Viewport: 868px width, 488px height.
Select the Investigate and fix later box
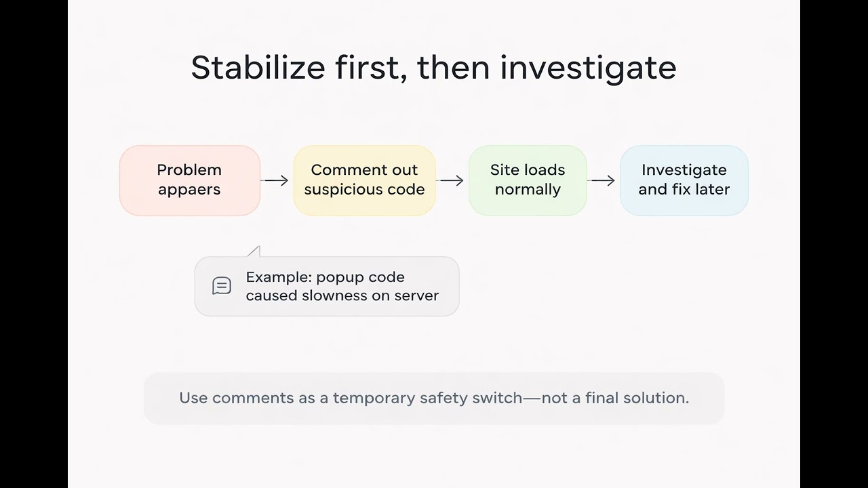tap(684, 180)
